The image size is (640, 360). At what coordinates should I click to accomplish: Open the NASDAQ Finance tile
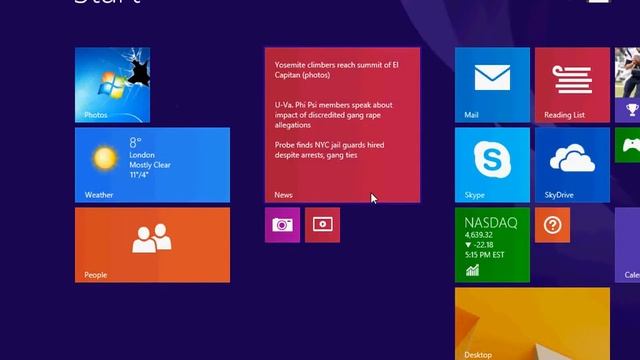pyautogui.click(x=492, y=245)
